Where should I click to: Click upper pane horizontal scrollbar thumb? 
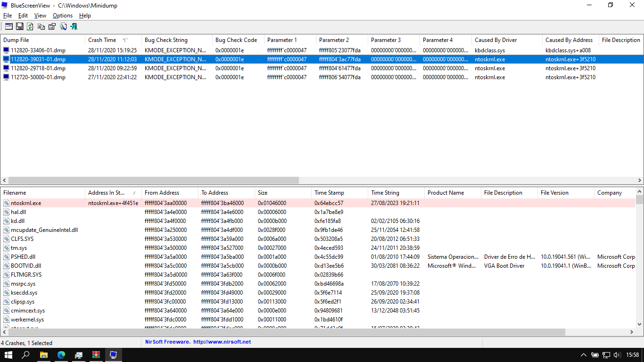[x=153, y=181]
